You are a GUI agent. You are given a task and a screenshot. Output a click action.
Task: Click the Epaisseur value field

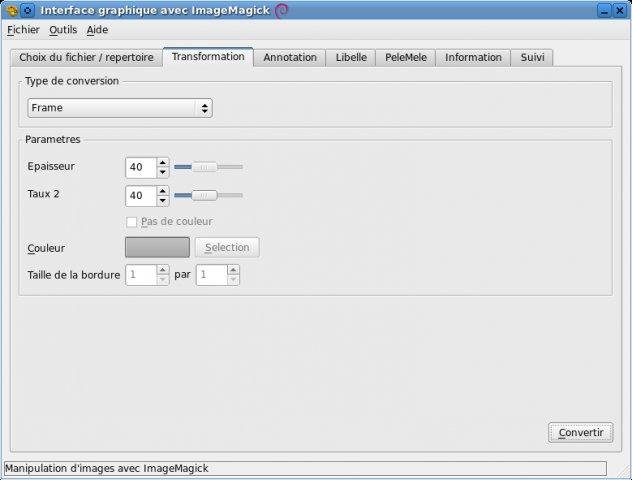coord(141,167)
